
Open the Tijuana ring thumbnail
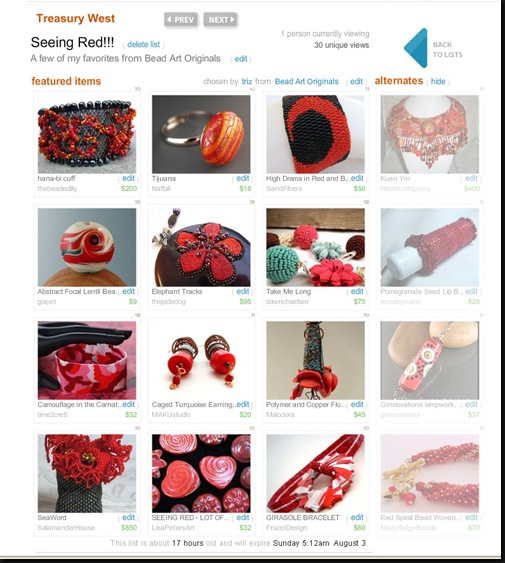[201, 134]
